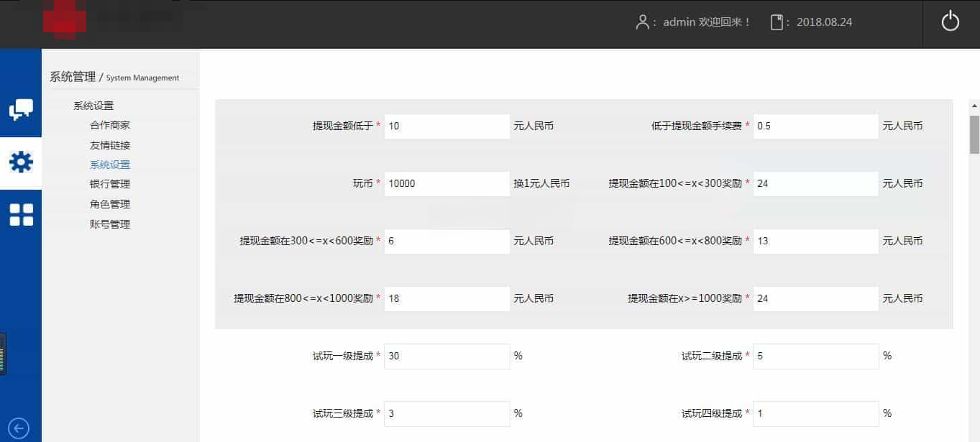Click the user icon next to admin
This screenshot has height=442, width=980.
[642, 22]
